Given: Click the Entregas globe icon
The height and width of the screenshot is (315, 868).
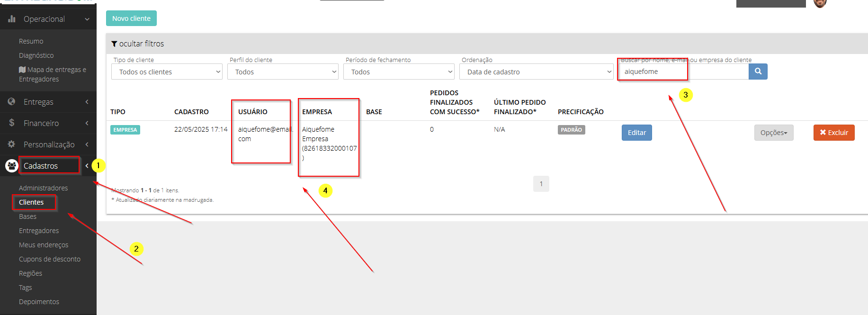Looking at the screenshot, I should coord(12,101).
